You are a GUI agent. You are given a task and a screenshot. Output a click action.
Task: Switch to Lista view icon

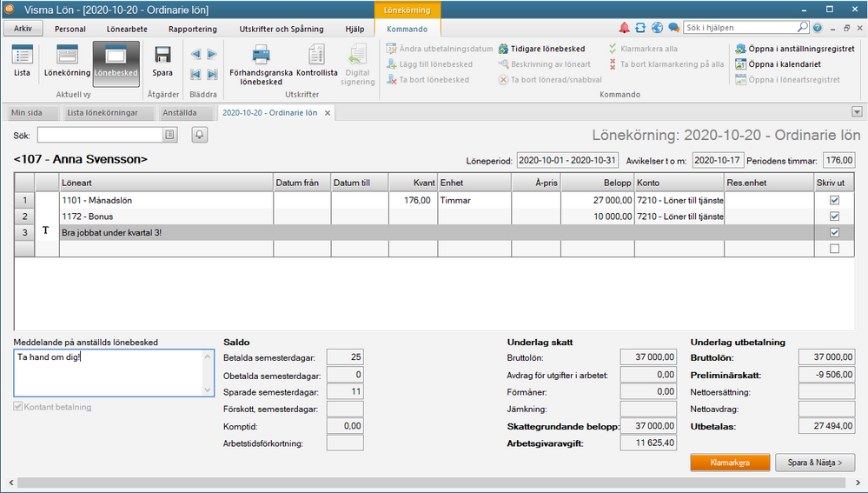[x=22, y=61]
